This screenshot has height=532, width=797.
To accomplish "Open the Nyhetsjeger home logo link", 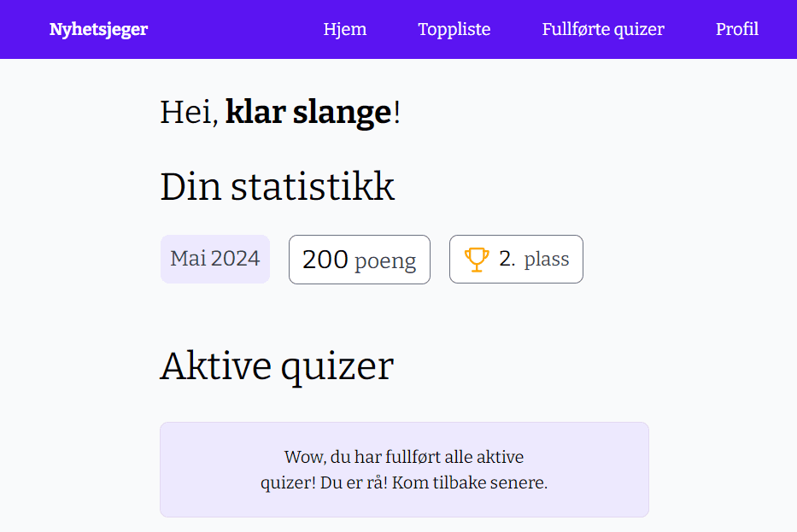I will point(98,29).
